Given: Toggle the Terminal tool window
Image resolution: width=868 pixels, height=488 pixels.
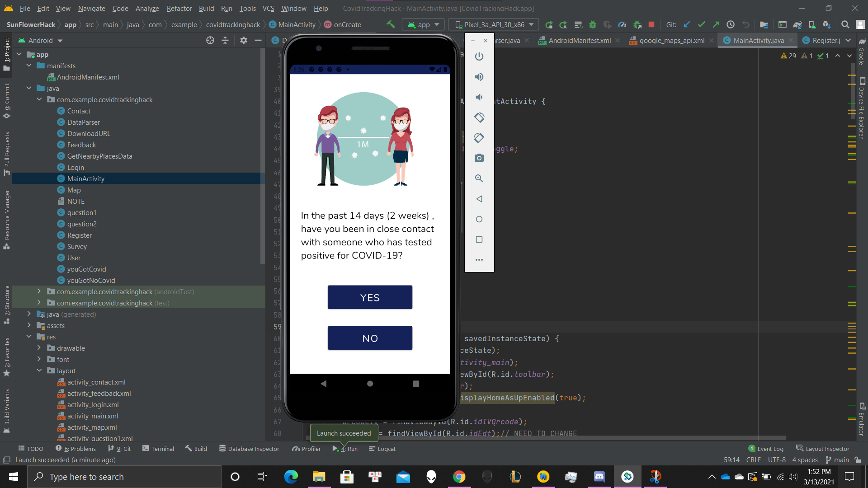Looking at the screenshot, I should (x=158, y=449).
